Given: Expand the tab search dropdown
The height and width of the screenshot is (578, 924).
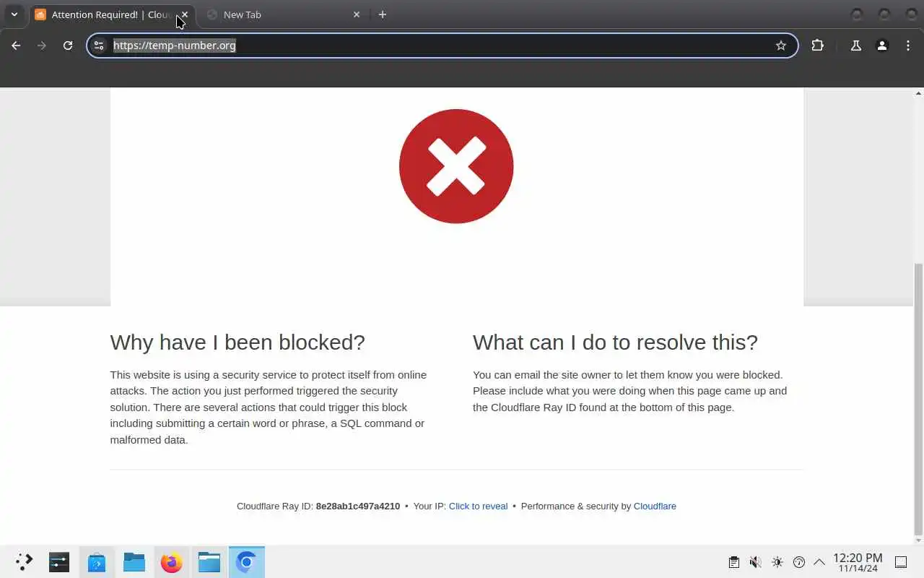Looking at the screenshot, I should click(14, 14).
